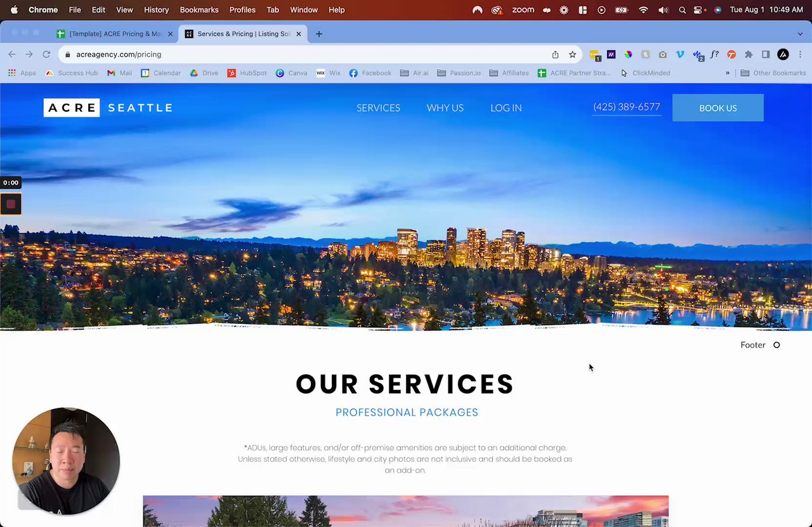This screenshot has width=812, height=527.
Task: Click the address bar URL field
Action: pyautogui.click(x=304, y=55)
